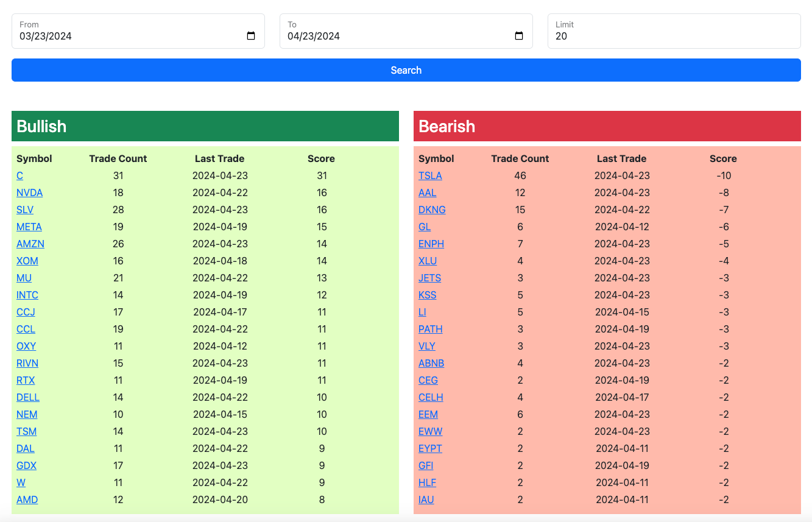This screenshot has height=522, width=812.
Task: Click the Bearish table Score header
Action: 723,158
